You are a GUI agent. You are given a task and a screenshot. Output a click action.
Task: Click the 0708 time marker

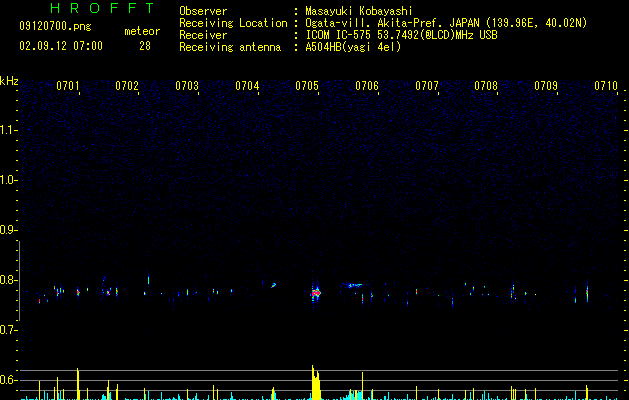click(x=486, y=86)
